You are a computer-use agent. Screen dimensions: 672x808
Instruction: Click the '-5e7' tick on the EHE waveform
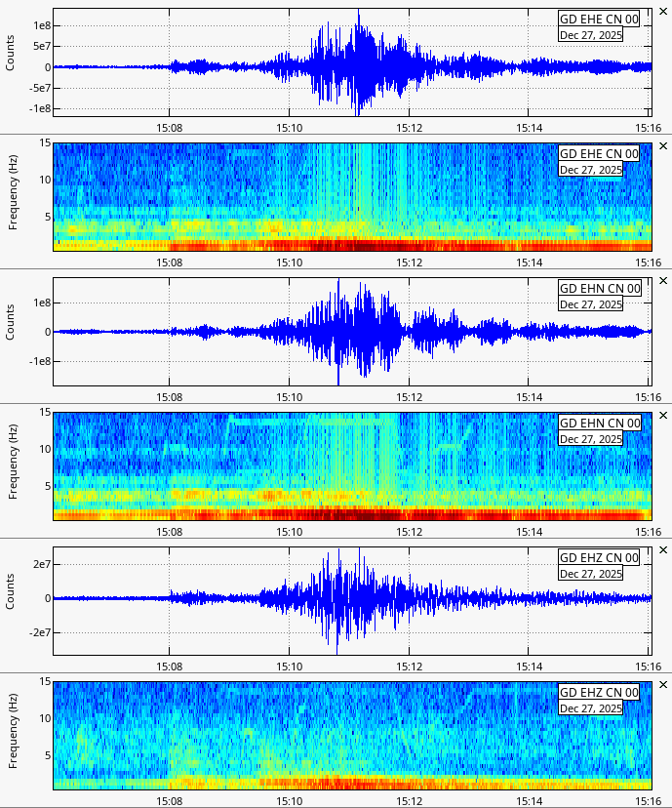[40, 88]
